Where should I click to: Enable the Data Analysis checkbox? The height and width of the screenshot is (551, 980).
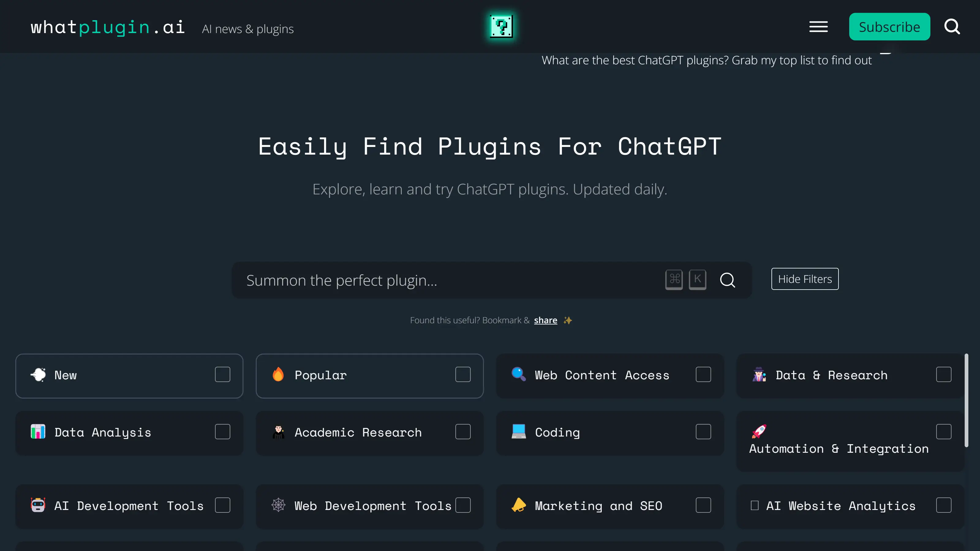[222, 432]
